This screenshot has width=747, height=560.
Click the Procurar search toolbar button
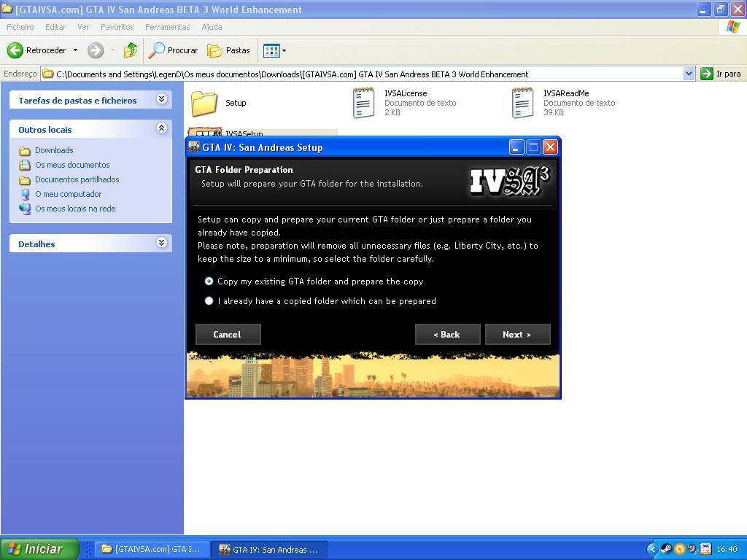[173, 50]
